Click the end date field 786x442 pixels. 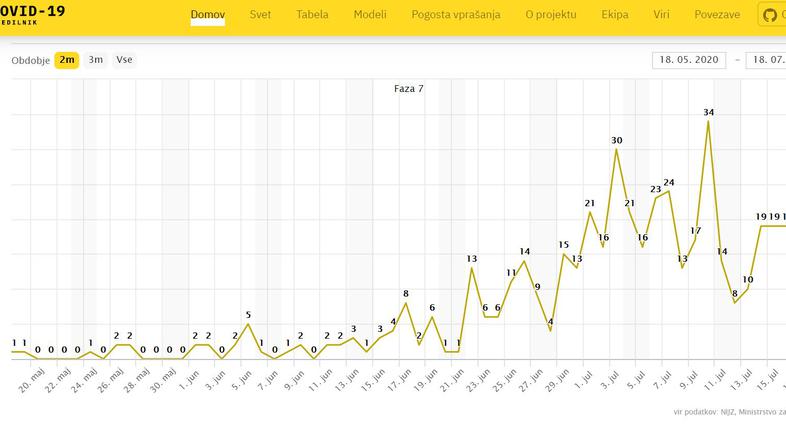click(x=766, y=60)
